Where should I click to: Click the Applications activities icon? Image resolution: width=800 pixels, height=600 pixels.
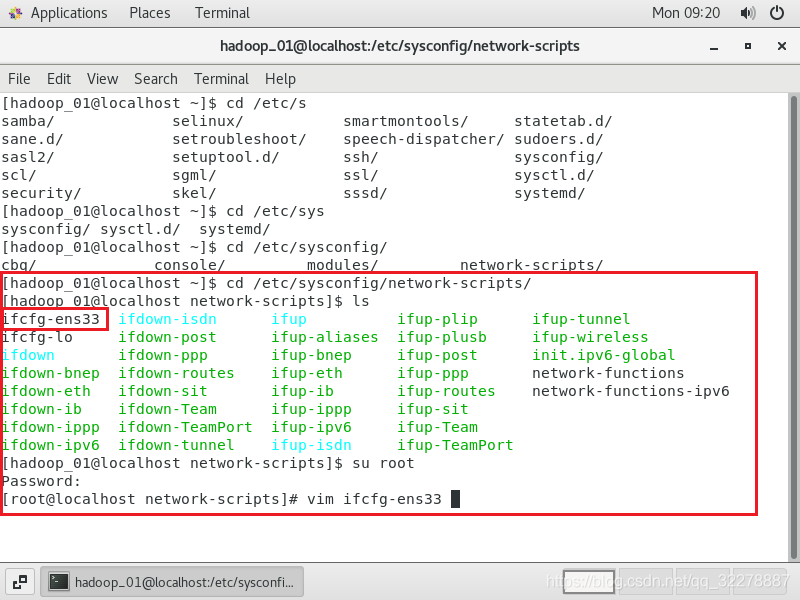click(x=15, y=13)
